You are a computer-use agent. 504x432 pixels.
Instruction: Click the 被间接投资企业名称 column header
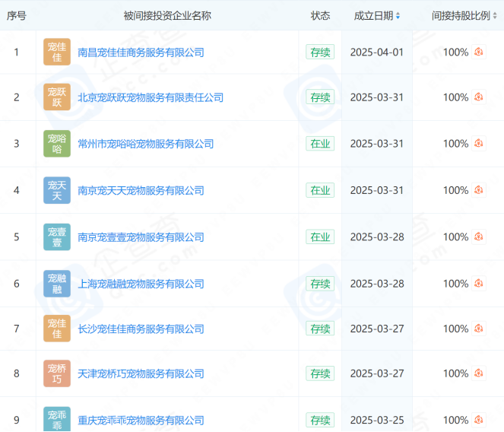pos(167,15)
